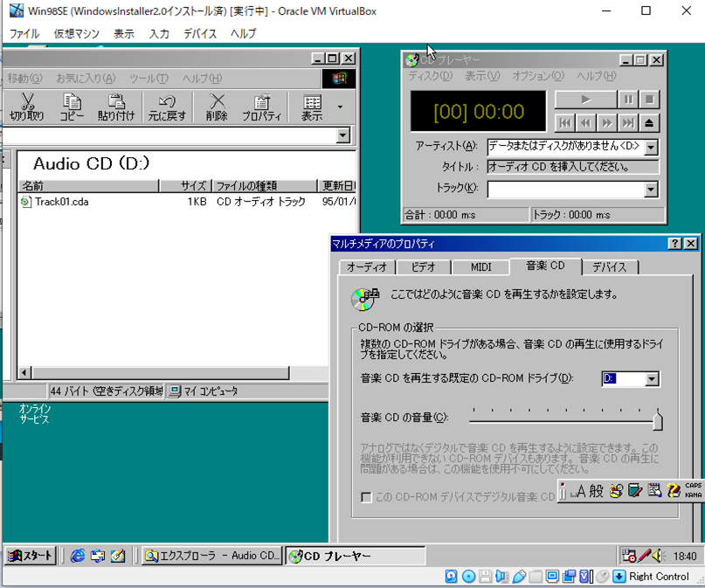Click the Cut (切り取り) toolbar button in Explorer
Viewport: 705px width, 588px height.
(27, 107)
